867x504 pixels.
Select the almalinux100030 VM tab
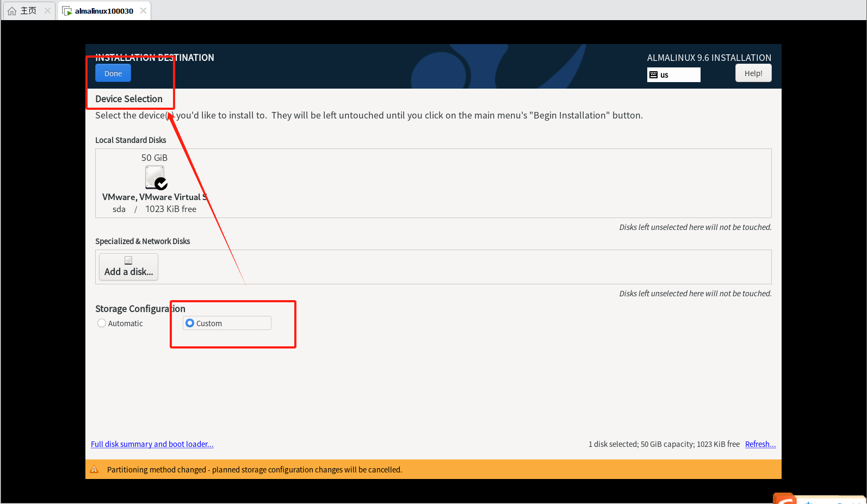104,11
